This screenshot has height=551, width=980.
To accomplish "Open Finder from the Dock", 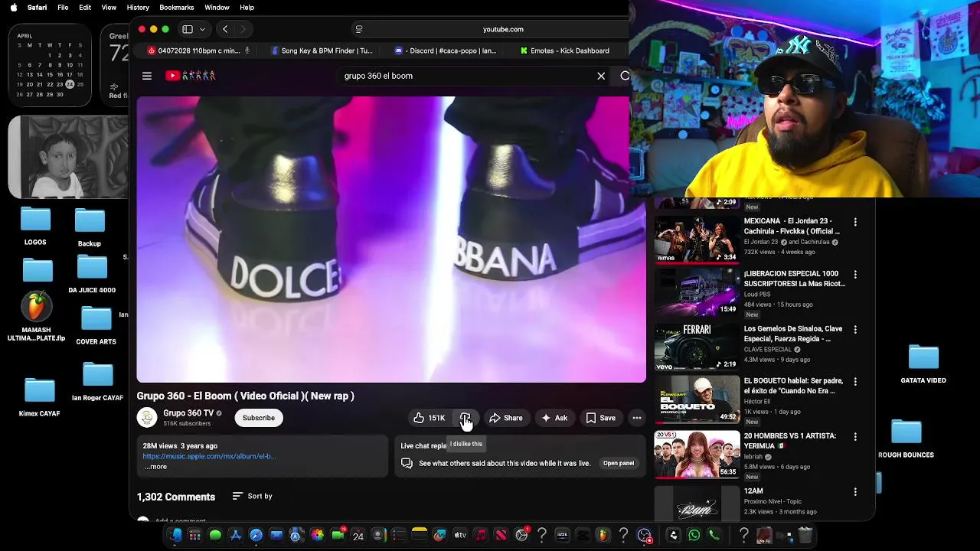I will (175, 535).
